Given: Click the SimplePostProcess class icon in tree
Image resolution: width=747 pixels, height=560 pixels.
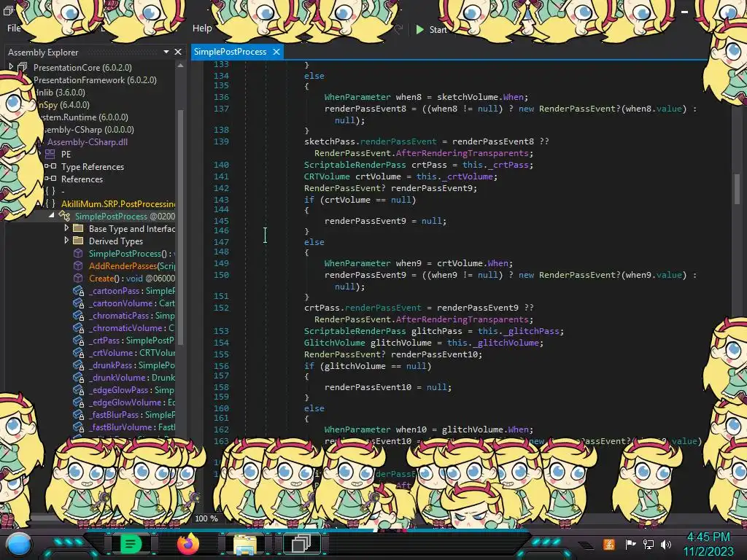Looking at the screenshot, I should coord(64,216).
